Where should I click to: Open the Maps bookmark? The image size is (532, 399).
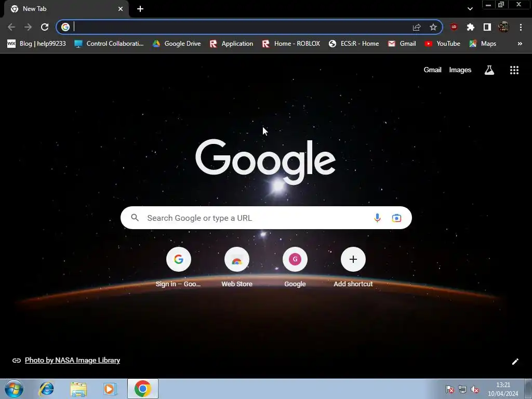tap(483, 44)
